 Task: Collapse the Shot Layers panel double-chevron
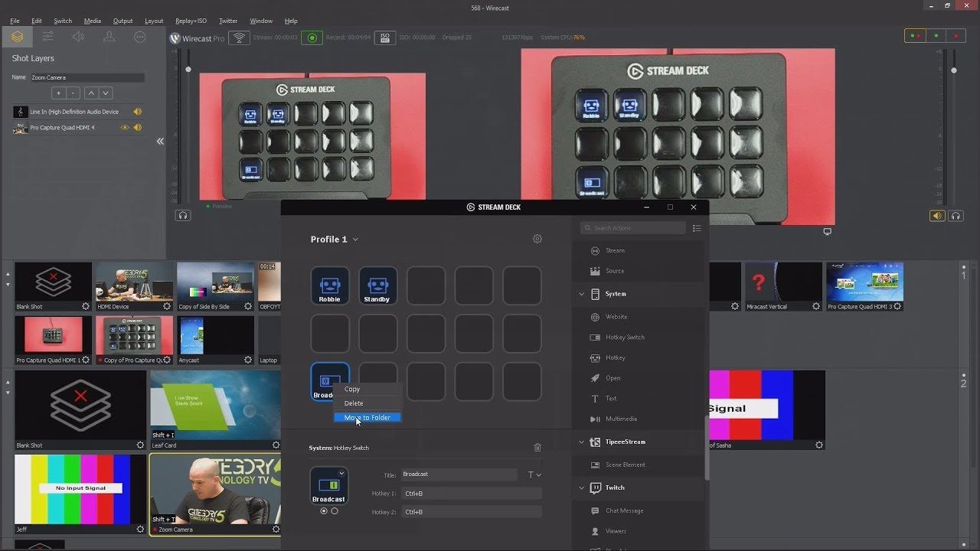[160, 141]
